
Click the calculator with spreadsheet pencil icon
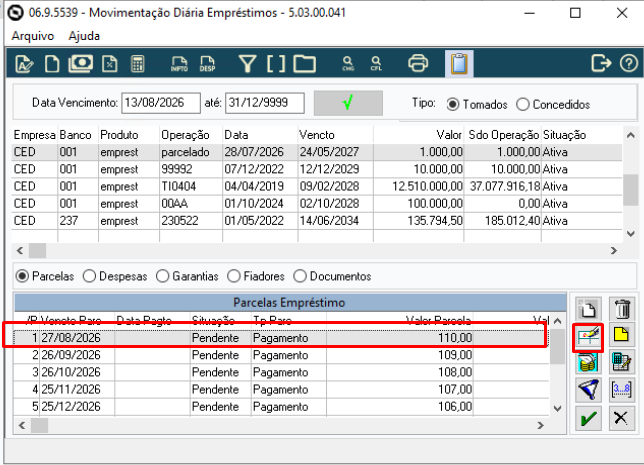622,362
